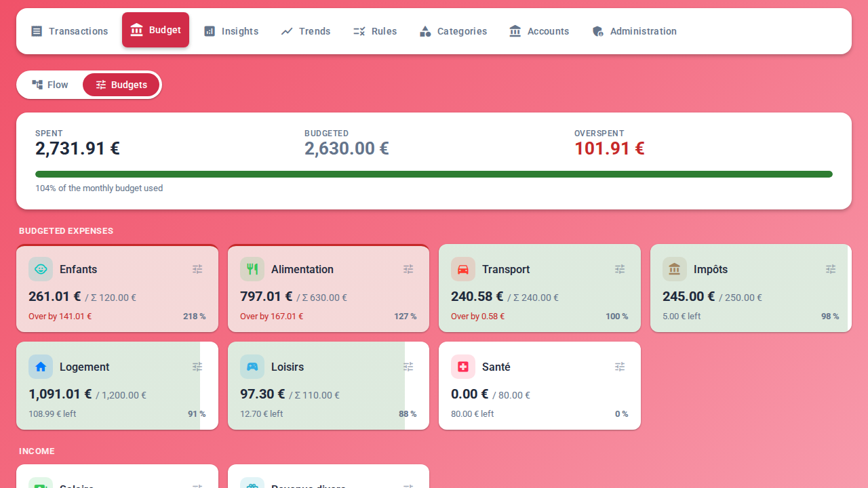Image resolution: width=868 pixels, height=488 pixels.
Task: Open budget settings for Loisirs card
Action: click(408, 367)
